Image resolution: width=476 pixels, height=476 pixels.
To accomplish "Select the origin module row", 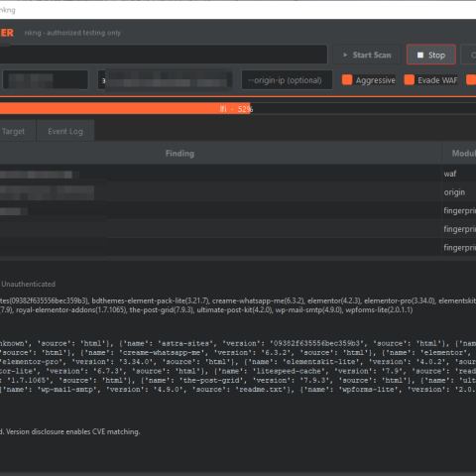I will (x=238, y=192).
